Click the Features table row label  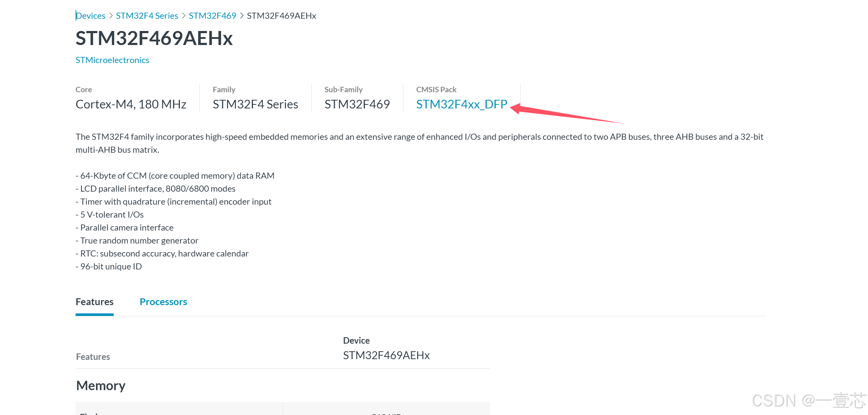point(93,357)
